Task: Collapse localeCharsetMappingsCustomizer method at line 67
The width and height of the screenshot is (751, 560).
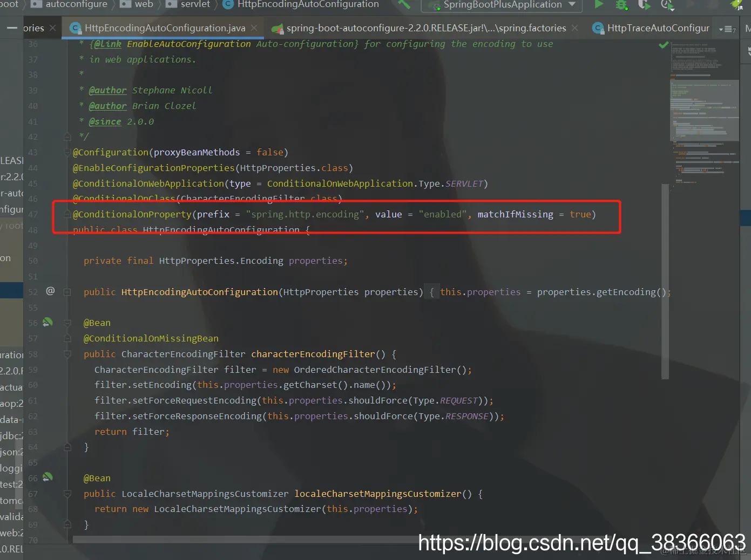Action: tap(67, 494)
